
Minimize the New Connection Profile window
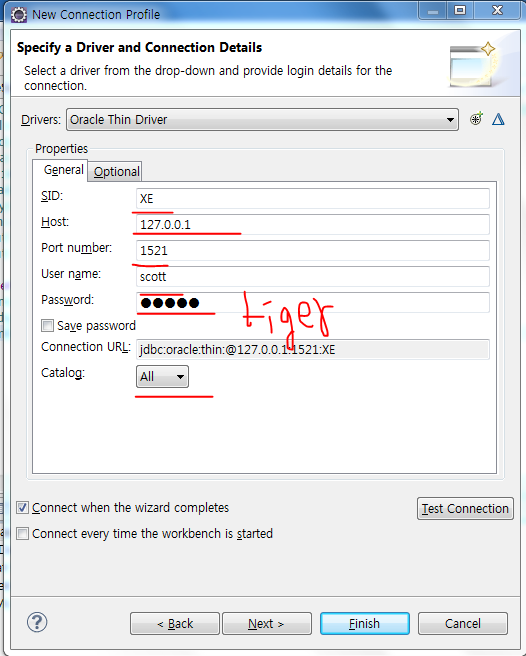[x=433, y=10]
